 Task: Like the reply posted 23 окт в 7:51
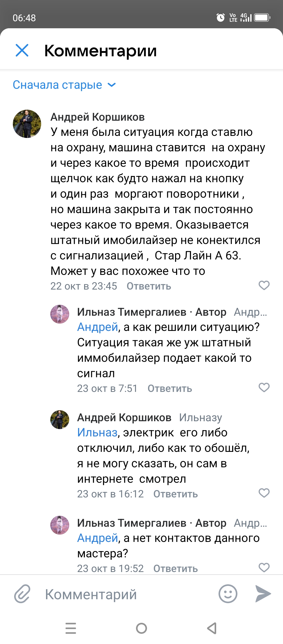tap(264, 387)
